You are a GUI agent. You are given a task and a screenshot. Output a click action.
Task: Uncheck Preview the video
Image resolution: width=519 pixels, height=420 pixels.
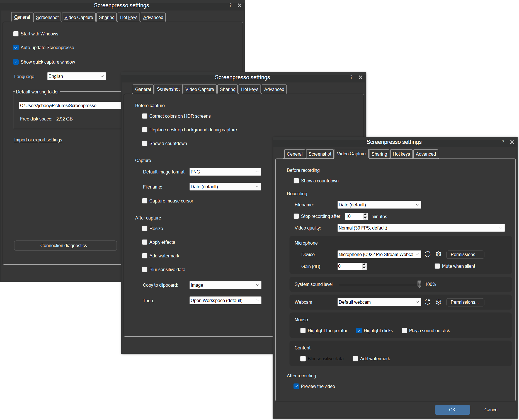coord(296,386)
